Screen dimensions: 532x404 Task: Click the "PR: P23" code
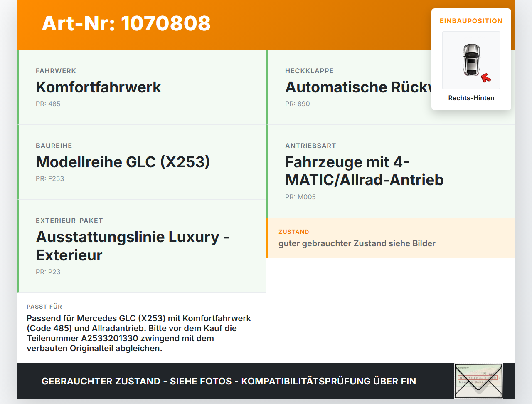click(x=48, y=272)
